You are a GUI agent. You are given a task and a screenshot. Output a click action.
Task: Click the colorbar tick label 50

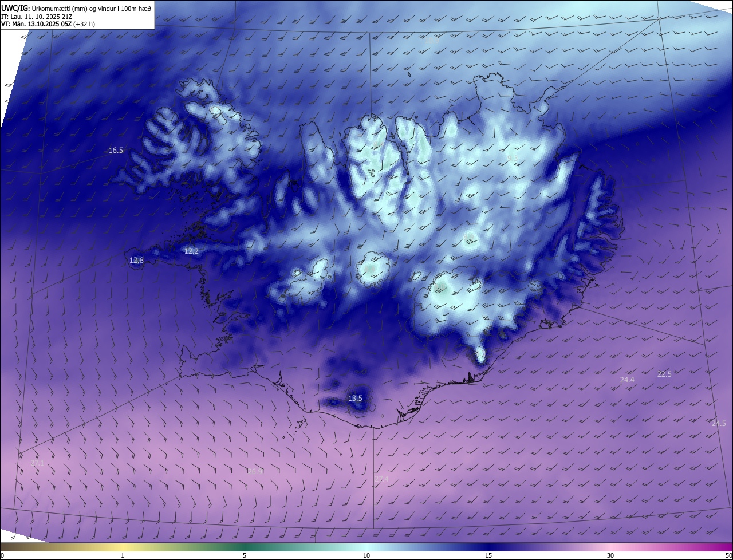tap(729, 555)
